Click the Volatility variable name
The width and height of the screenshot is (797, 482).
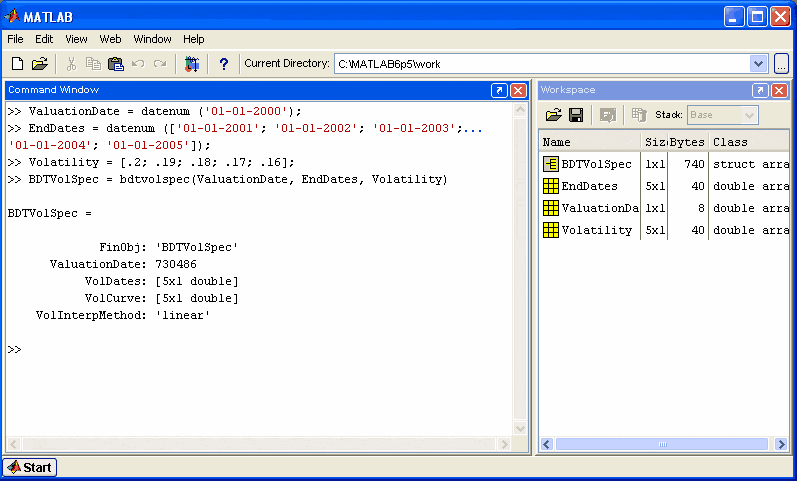pyautogui.click(x=596, y=230)
